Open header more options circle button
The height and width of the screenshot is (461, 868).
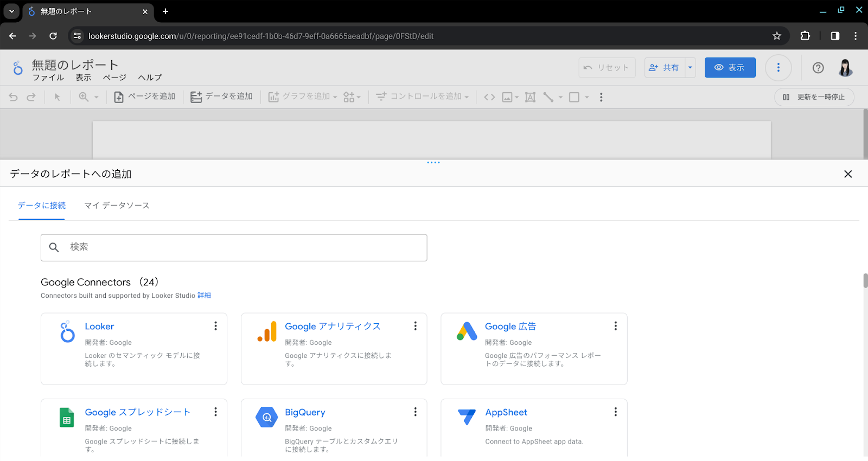(778, 68)
